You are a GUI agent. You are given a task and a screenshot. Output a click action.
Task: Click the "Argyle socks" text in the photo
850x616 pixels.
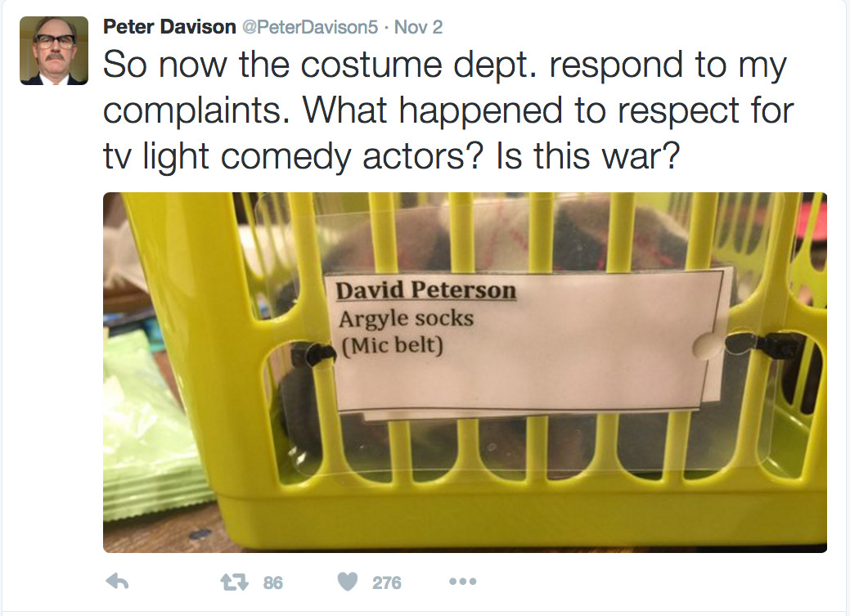(406, 319)
